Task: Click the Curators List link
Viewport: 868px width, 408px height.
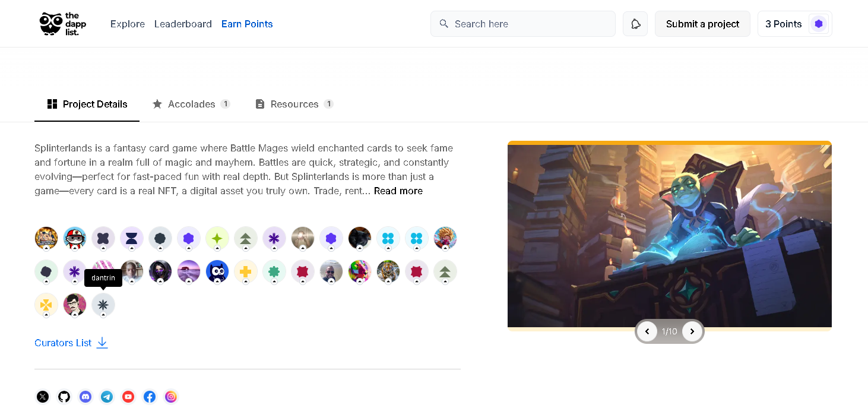Action: coord(63,343)
